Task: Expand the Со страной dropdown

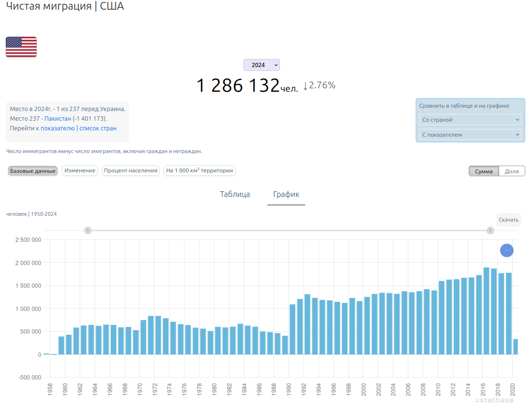Action: (x=470, y=120)
